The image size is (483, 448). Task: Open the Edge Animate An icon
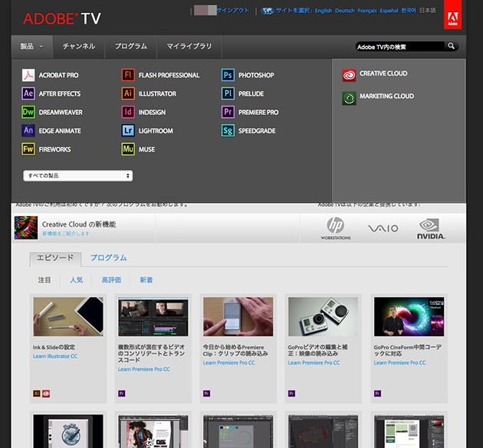click(x=28, y=130)
